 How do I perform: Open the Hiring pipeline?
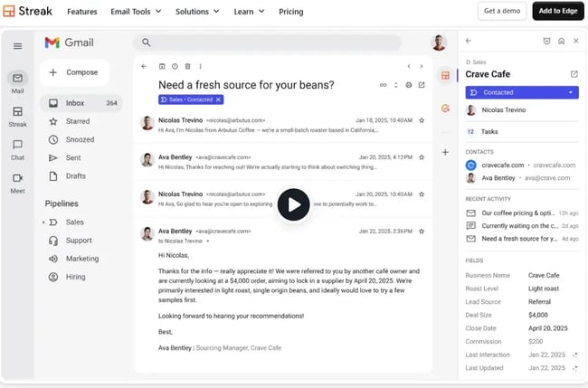point(75,277)
